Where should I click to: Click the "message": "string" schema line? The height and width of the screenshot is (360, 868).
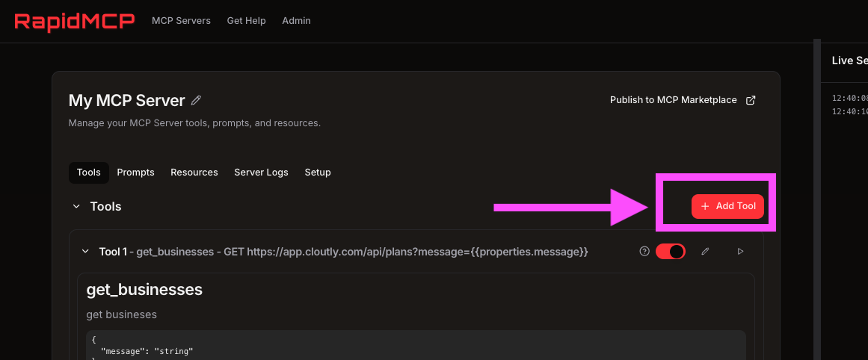pyautogui.click(x=147, y=351)
